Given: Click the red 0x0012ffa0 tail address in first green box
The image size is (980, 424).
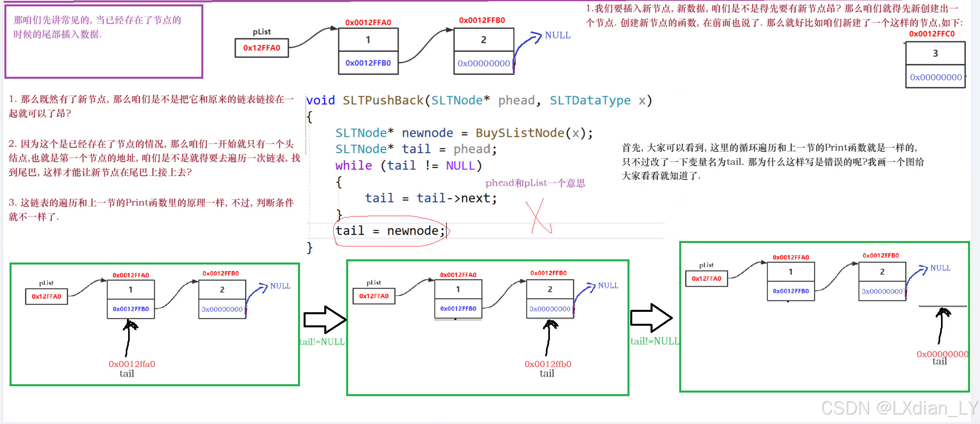Looking at the screenshot, I should 132,364.
